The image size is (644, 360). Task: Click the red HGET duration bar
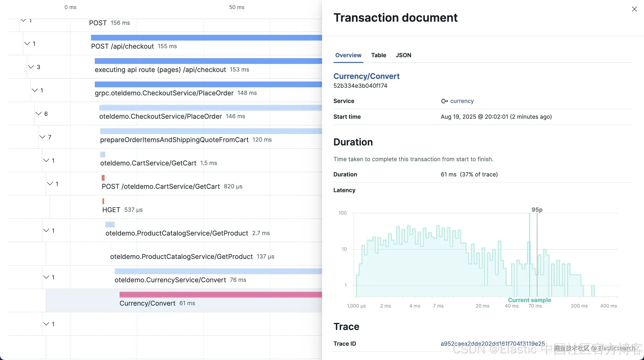(103, 201)
